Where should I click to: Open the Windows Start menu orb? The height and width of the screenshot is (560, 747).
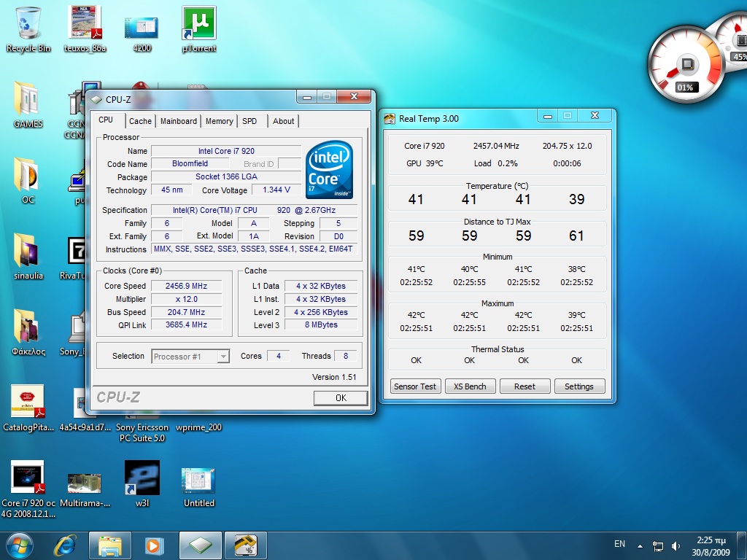[x=20, y=545]
